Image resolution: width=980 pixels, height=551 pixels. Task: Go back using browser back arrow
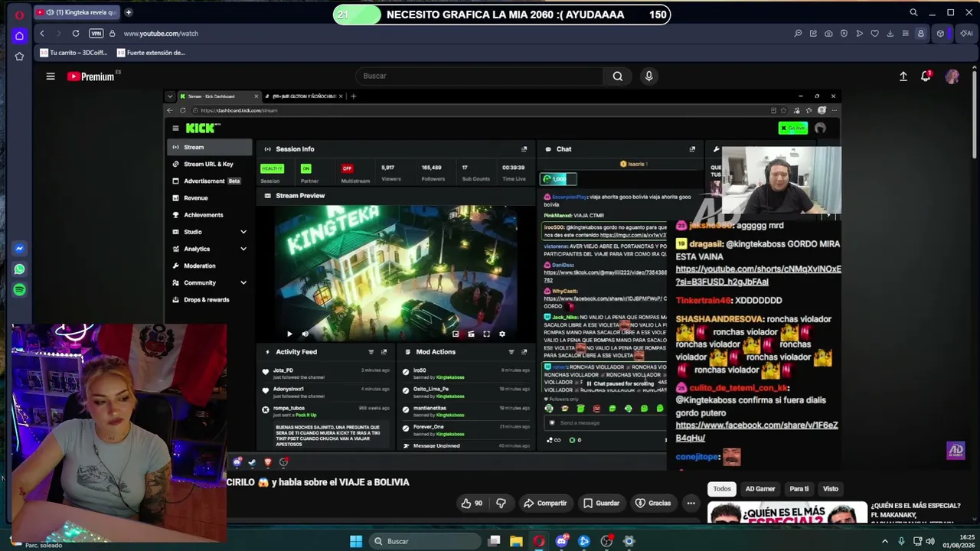coord(42,34)
